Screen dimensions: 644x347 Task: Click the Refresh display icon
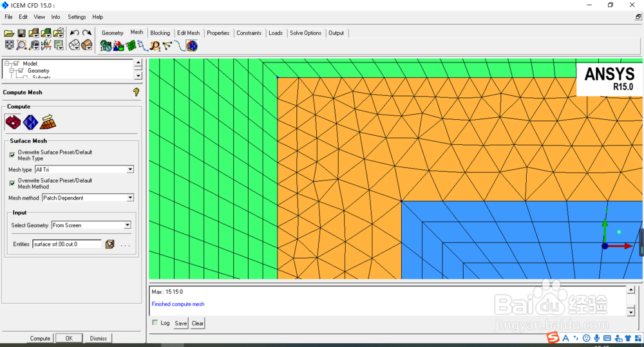(59, 45)
